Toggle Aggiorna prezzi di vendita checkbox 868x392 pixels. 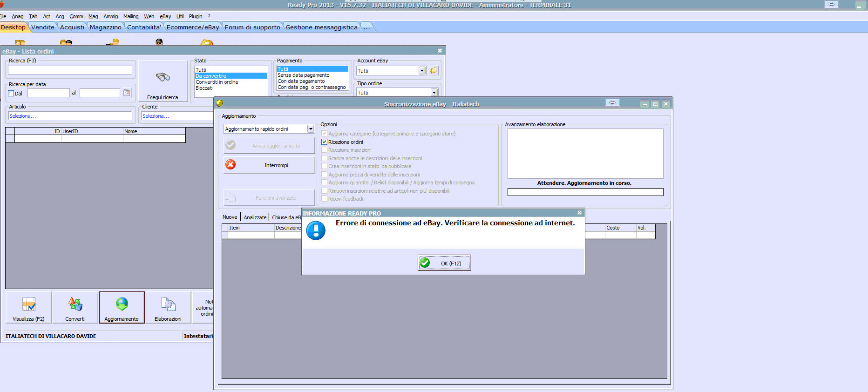[x=325, y=175]
